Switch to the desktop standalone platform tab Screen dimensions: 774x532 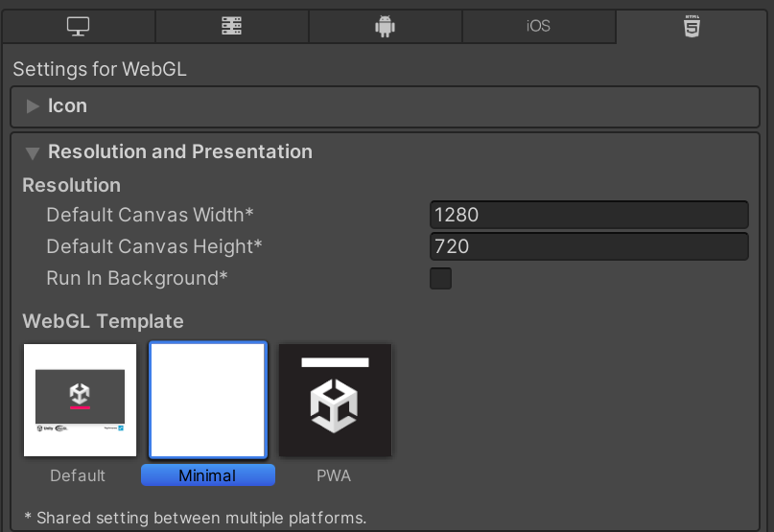click(x=79, y=27)
